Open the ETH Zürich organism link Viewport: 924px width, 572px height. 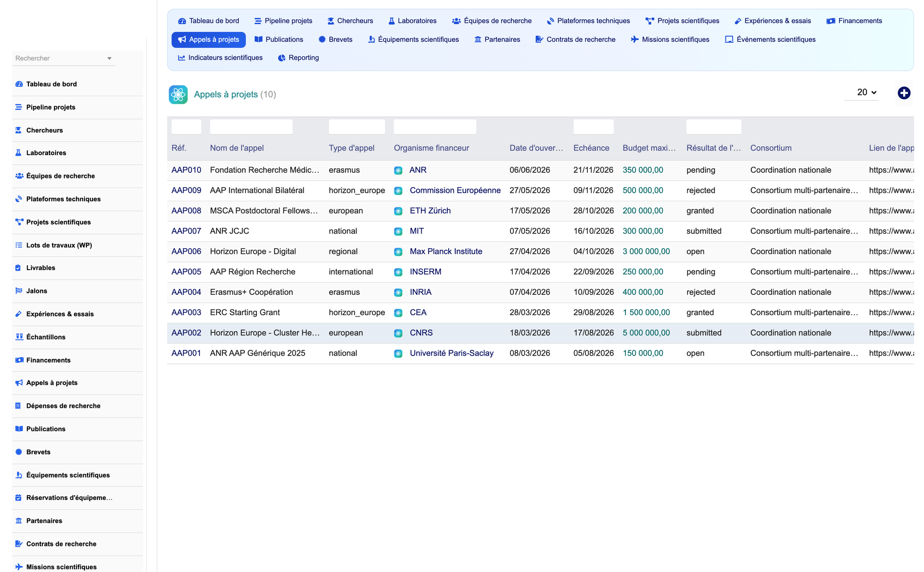pos(430,211)
